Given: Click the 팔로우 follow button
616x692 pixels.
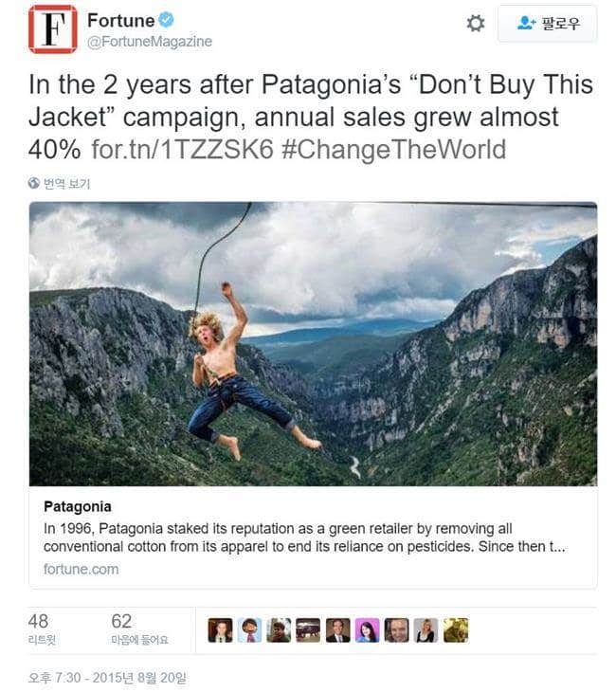Looking at the screenshot, I should [x=547, y=24].
